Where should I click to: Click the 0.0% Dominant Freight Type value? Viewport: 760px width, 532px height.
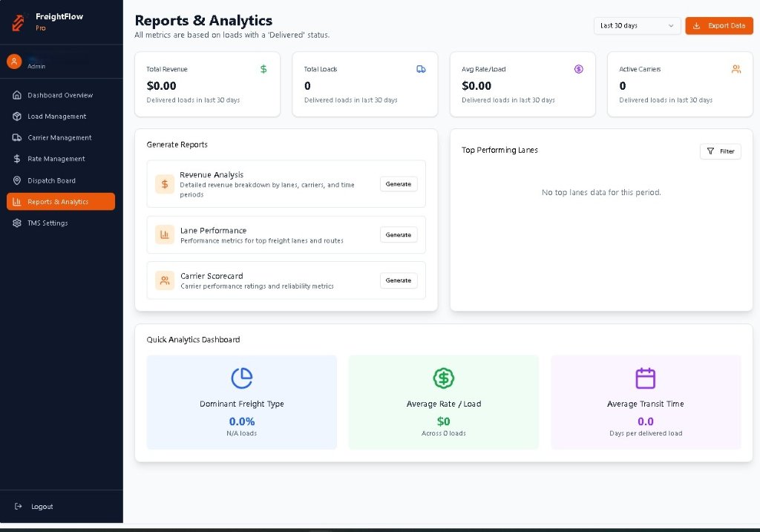[x=242, y=421]
